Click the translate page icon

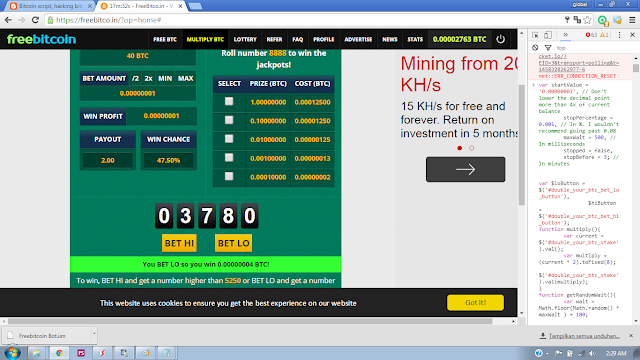(577, 20)
